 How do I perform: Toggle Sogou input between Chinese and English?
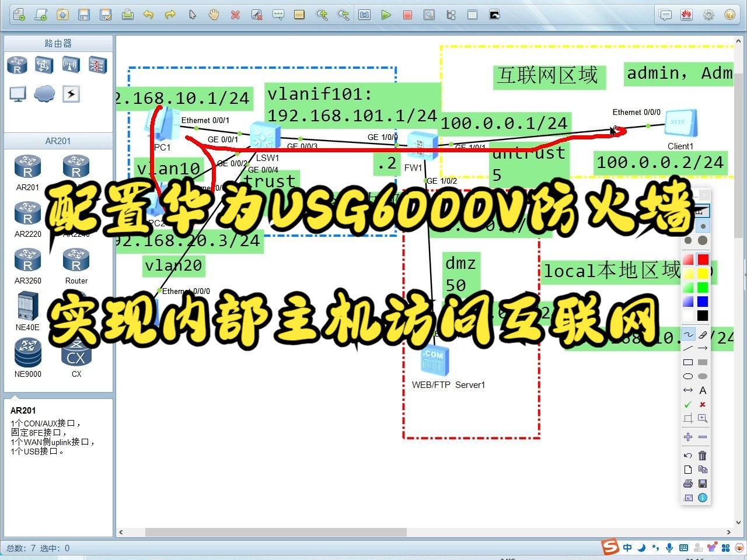[627, 547]
